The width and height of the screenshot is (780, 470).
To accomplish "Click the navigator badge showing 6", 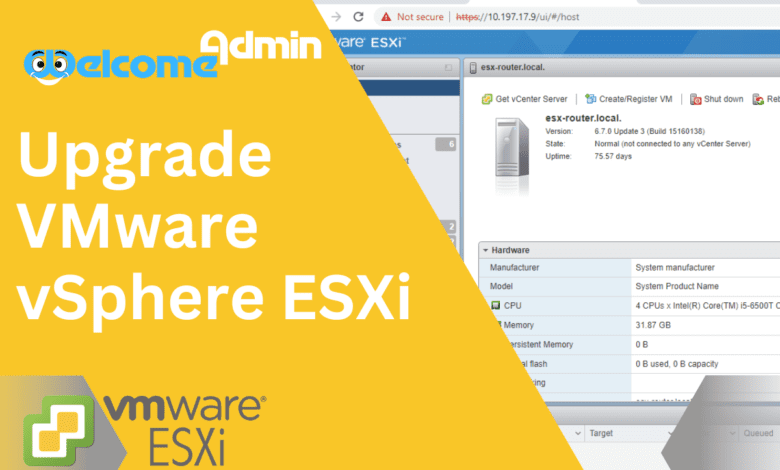I will (446, 144).
